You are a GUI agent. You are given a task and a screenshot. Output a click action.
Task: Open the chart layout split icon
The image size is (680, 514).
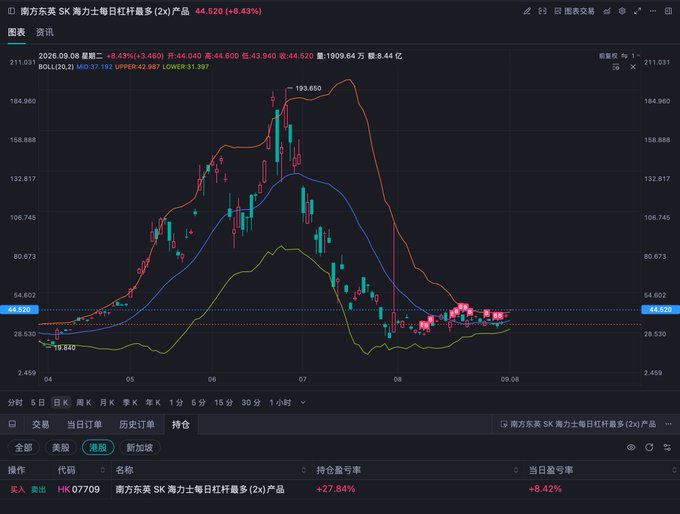coord(542,11)
